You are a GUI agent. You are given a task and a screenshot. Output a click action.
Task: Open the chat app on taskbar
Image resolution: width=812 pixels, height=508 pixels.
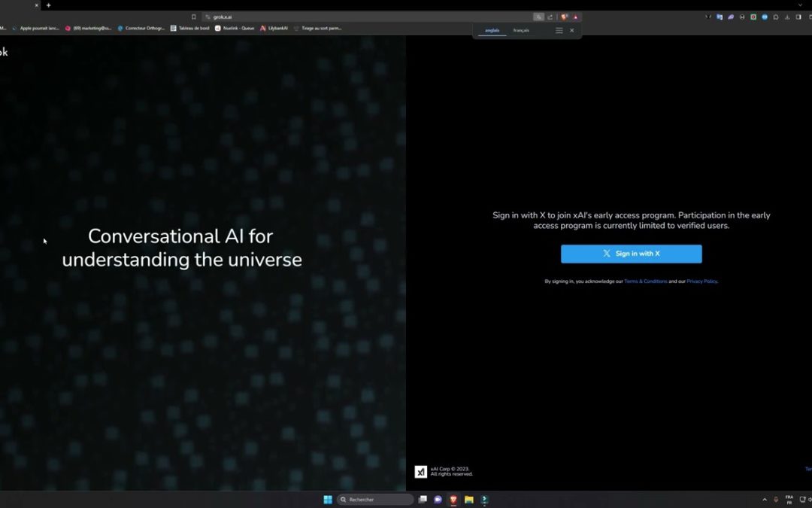click(438, 500)
